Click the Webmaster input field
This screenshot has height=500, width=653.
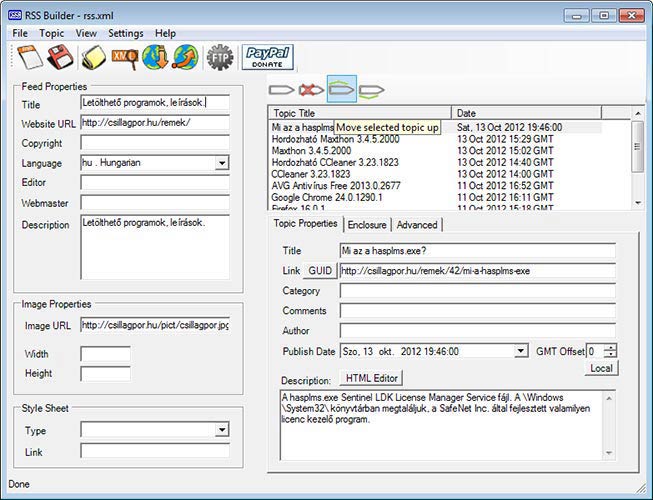point(155,202)
